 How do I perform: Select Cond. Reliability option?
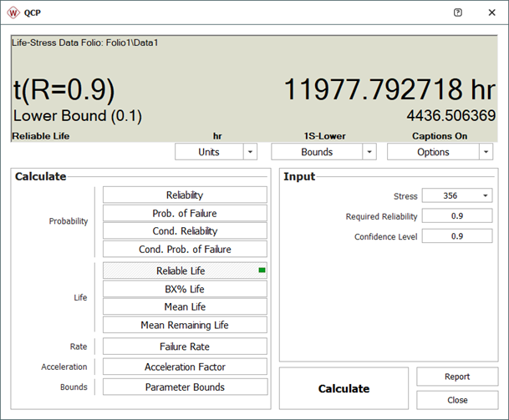pos(185,231)
